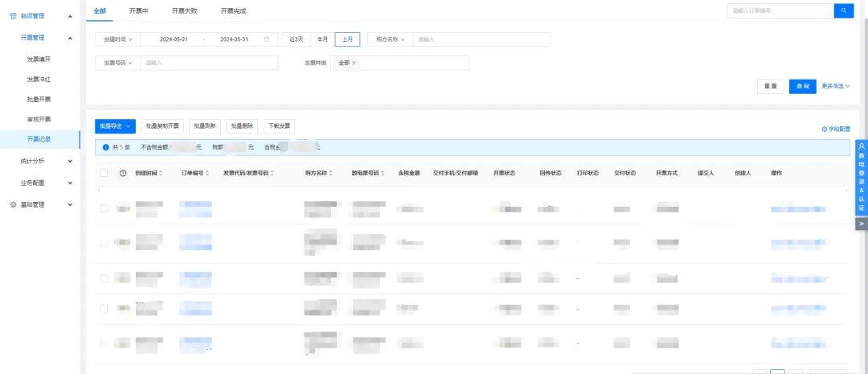Sort by 购方名称 column sort icon
Viewport: 868px width, 374px height.
(x=331, y=174)
